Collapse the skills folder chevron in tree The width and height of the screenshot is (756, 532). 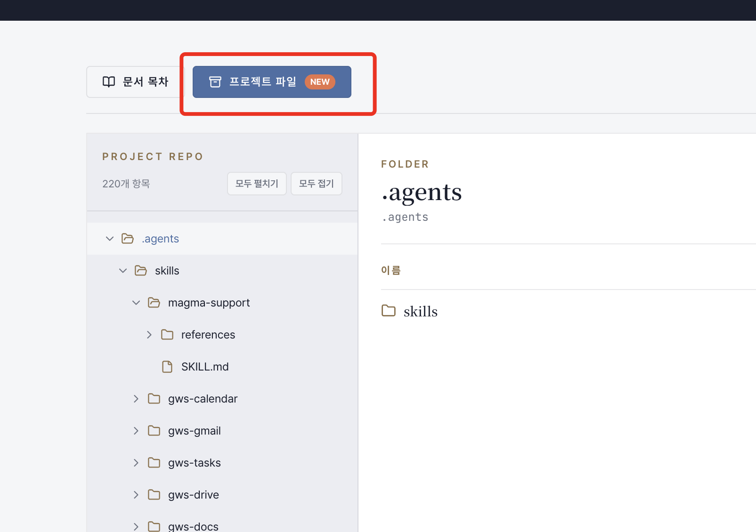pos(123,271)
